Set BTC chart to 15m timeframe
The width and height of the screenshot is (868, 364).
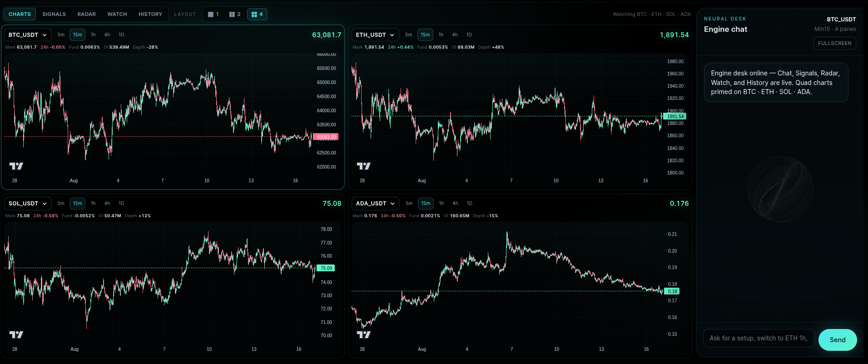78,35
